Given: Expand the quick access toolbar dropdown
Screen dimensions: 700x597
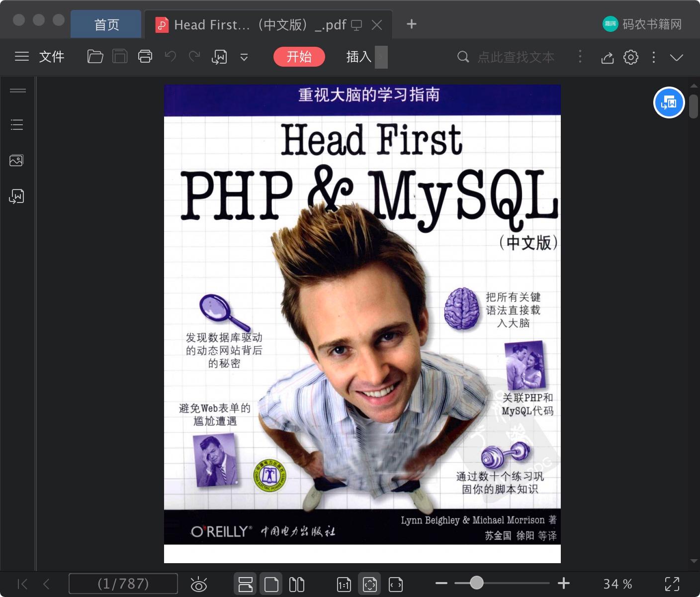Looking at the screenshot, I should coord(244,57).
